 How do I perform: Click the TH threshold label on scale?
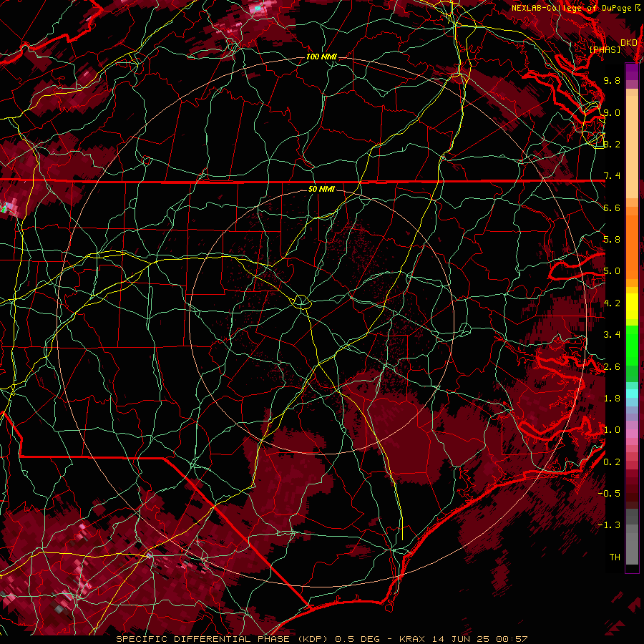coord(615,557)
